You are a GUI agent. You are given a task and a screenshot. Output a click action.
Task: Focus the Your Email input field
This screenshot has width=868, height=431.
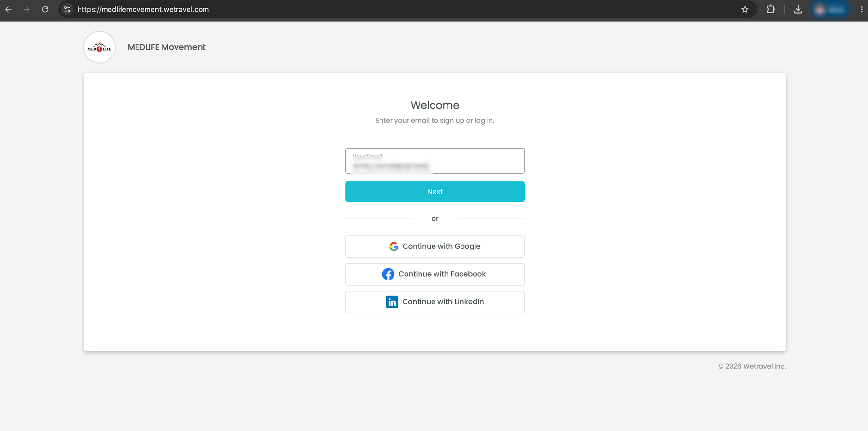coord(435,161)
